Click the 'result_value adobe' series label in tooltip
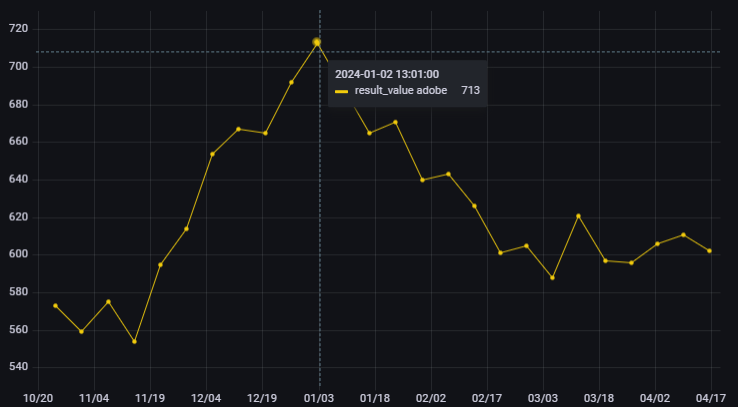 coord(401,90)
